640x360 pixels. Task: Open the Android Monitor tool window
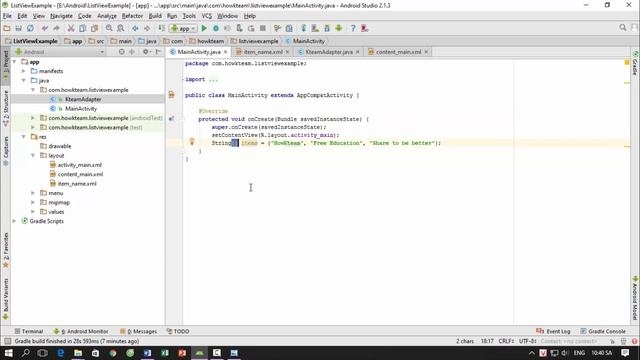81,331
